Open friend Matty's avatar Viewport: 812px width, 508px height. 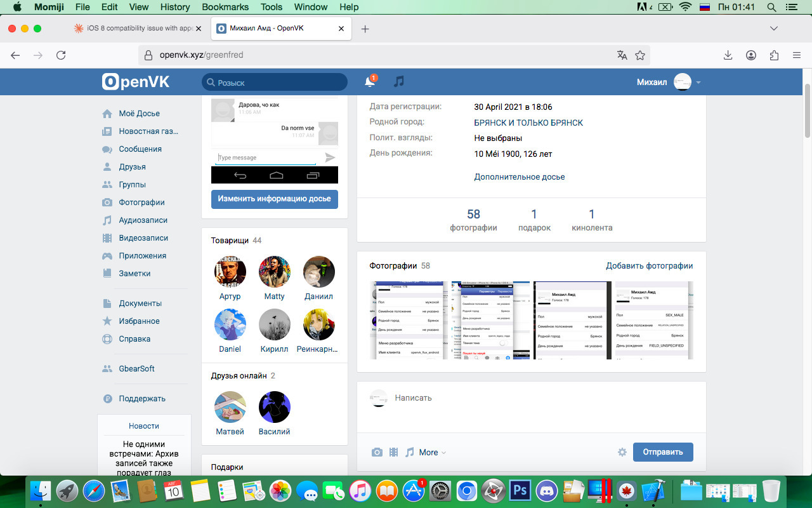[x=275, y=272]
